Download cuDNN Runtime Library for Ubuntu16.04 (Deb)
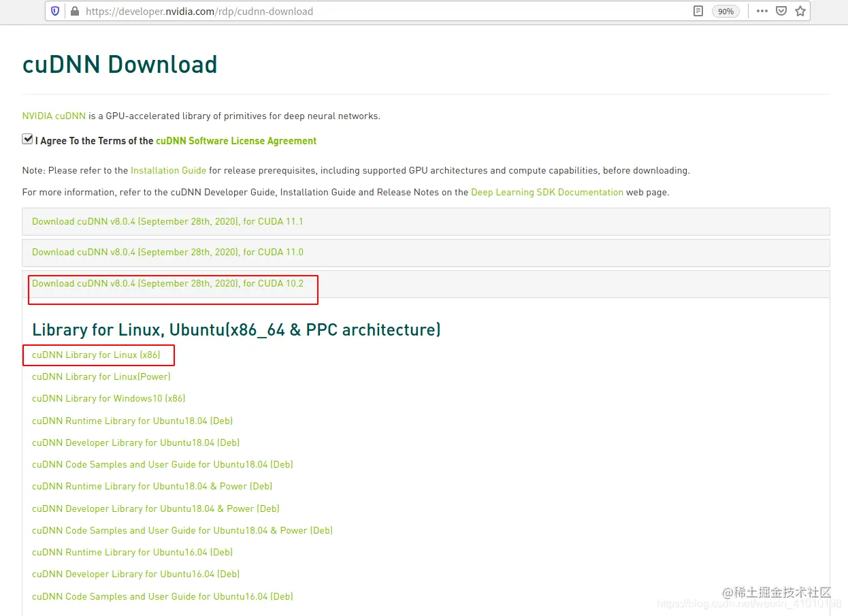 tap(133, 552)
